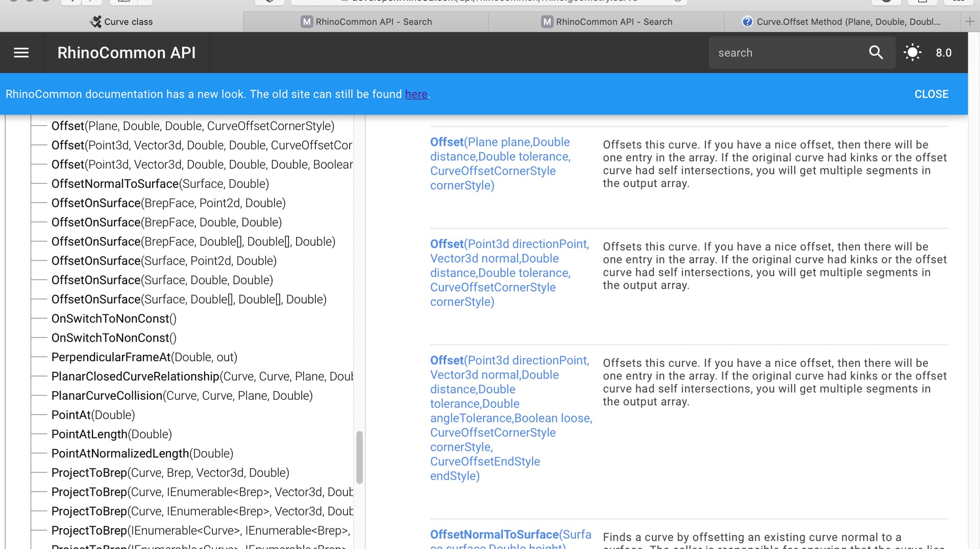Click the sidebar tree vertical scrollbar thumb
980x549 pixels.
click(x=359, y=458)
